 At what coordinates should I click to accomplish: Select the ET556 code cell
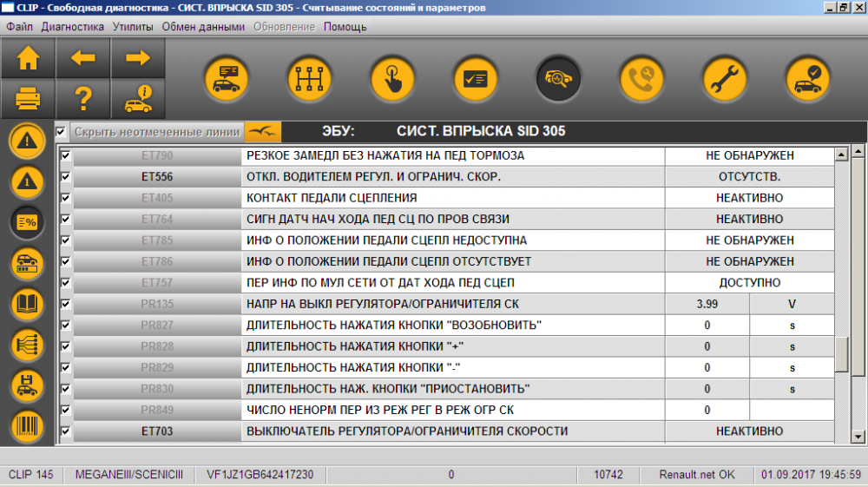(x=157, y=176)
